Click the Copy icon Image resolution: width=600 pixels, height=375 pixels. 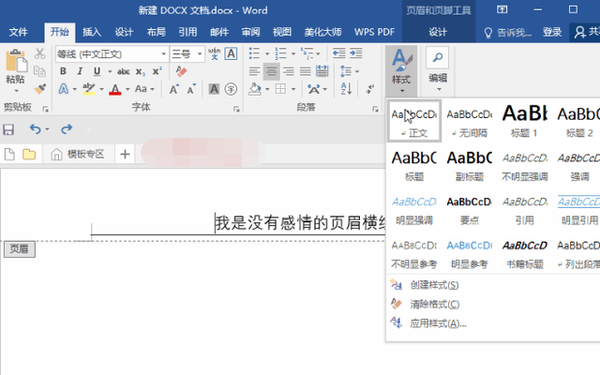[40, 71]
